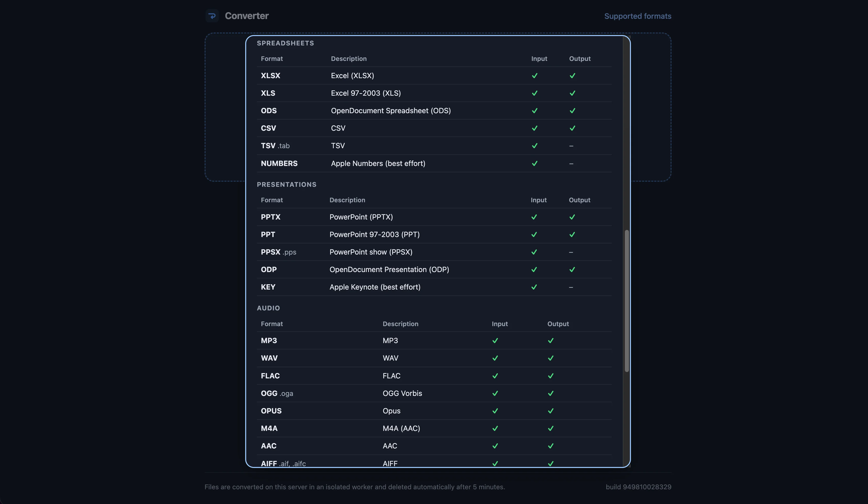Open the Supported formats link
Image resolution: width=868 pixels, height=504 pixels.
coord(638,16)
